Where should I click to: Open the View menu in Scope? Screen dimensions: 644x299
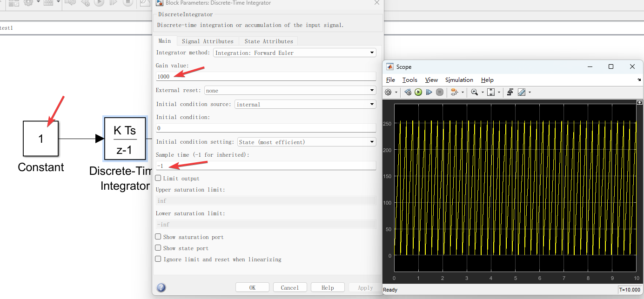coord(431,80)
